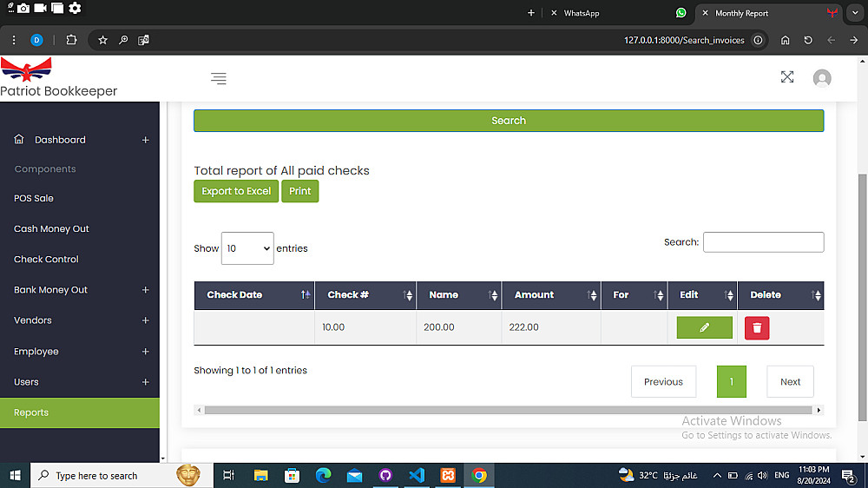
Task: Sort table by Check Date column
Action: click(x=254, y=294)
